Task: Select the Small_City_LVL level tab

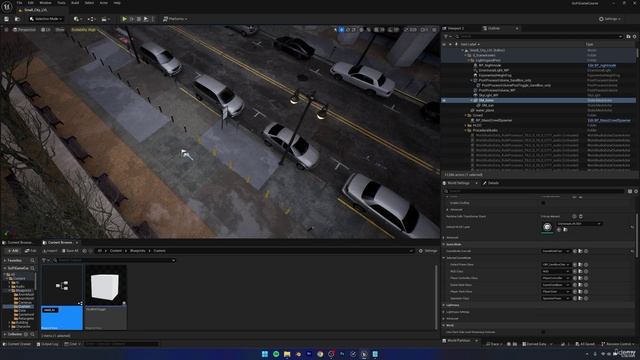Action: coord(35,10)
